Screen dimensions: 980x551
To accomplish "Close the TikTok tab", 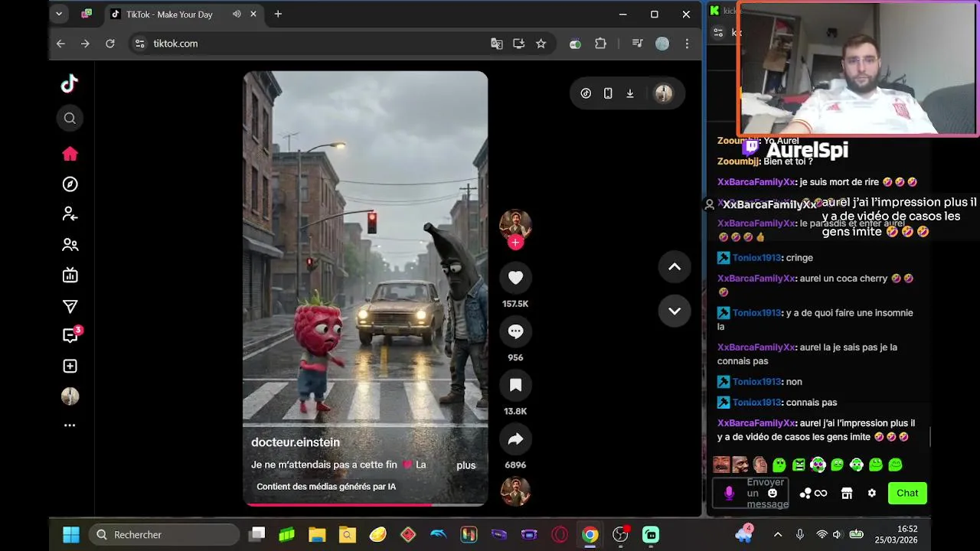I will 253,14.
